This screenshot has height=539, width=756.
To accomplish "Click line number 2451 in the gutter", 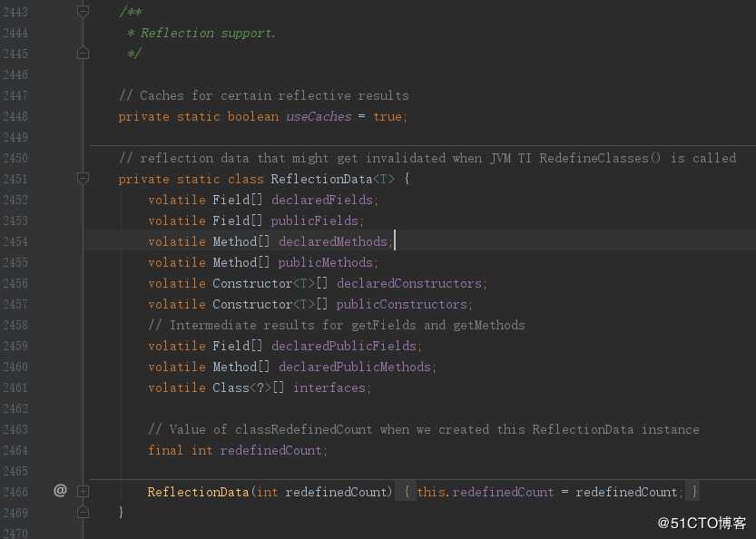I will click(15, 179).
